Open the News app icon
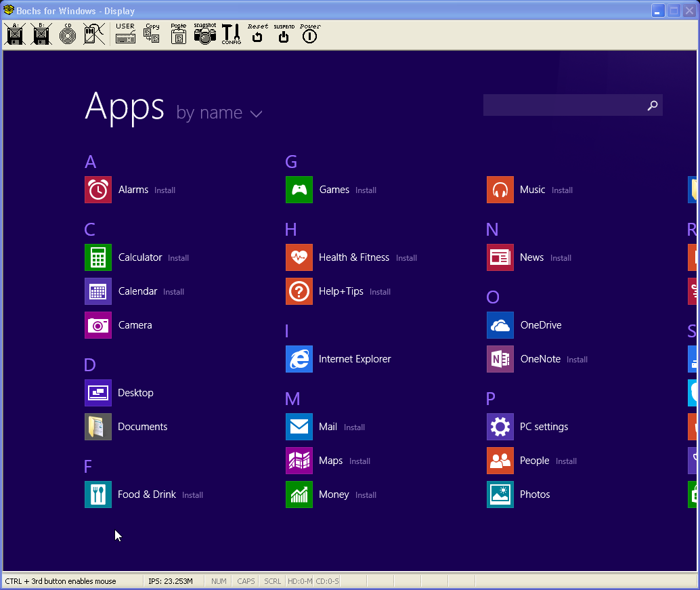This screenshot has height=590, width=700. (x=500, y=257)
